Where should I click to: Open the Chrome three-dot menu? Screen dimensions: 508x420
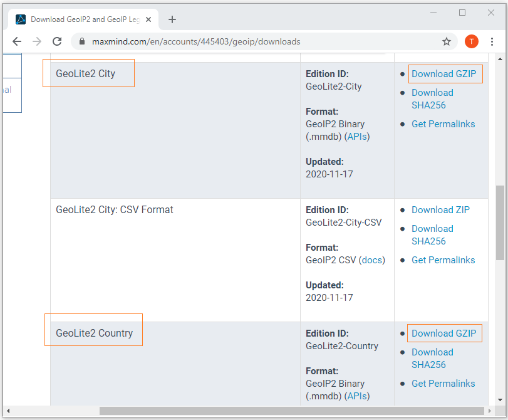pos(492,41)
